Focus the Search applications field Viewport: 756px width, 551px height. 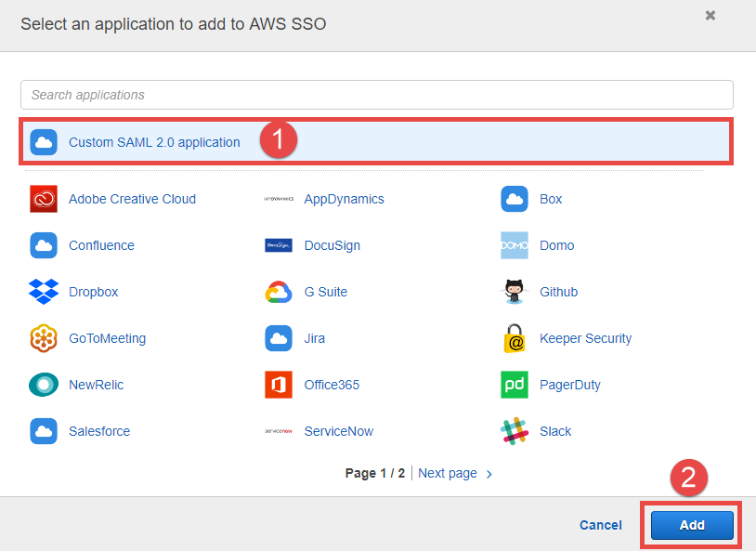click(x=377, y=95)
